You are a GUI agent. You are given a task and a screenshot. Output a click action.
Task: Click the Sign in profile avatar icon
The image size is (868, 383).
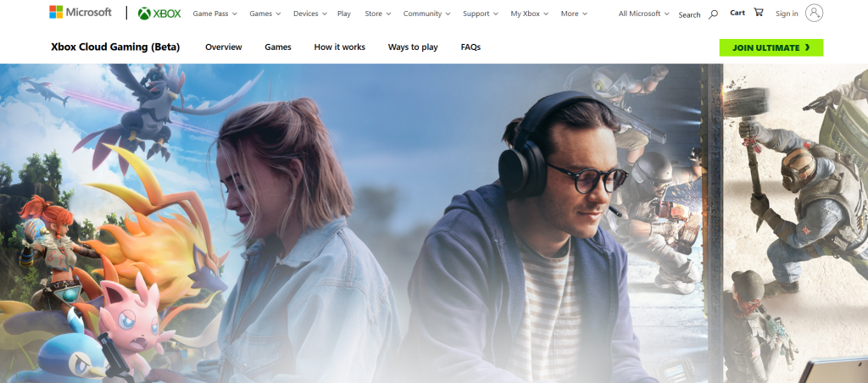click(x=814, y=13)
